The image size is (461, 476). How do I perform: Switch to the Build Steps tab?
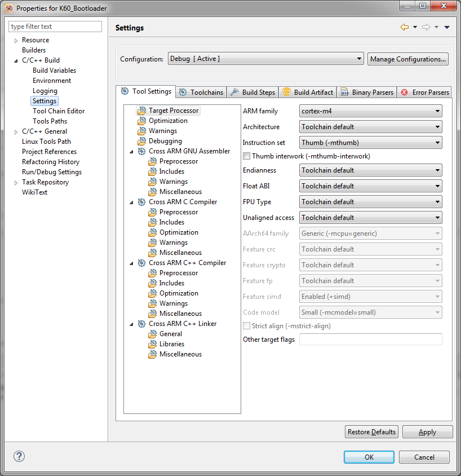(252, 92)
